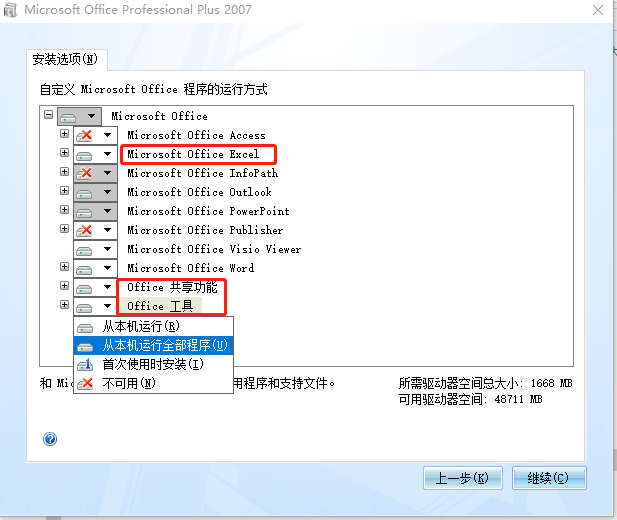This screenshot has width=617, height=520.
Task: Choose 从本机运行(R) from the menu
Action: 140,327
